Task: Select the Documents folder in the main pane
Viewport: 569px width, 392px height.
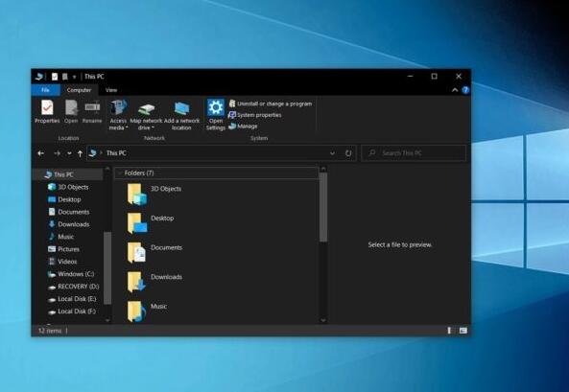Action: click(x=154, y=252)
